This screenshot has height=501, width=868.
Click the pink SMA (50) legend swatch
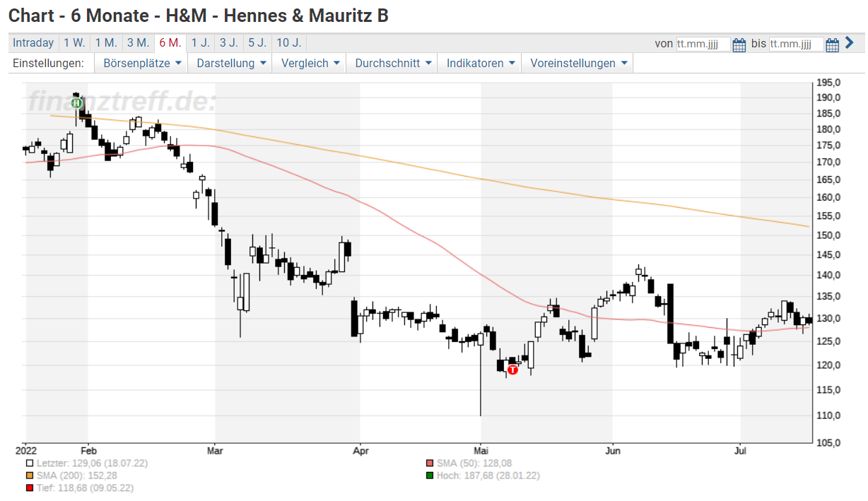(x=429, y=463)
